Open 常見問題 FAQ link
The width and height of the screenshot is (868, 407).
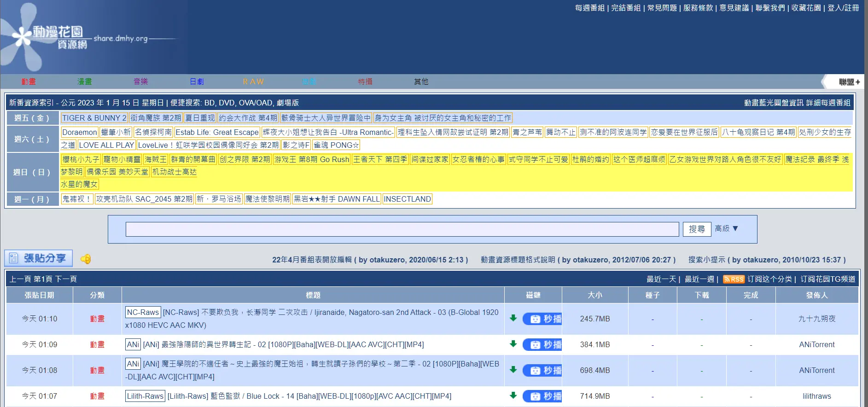tap(662, 8)
